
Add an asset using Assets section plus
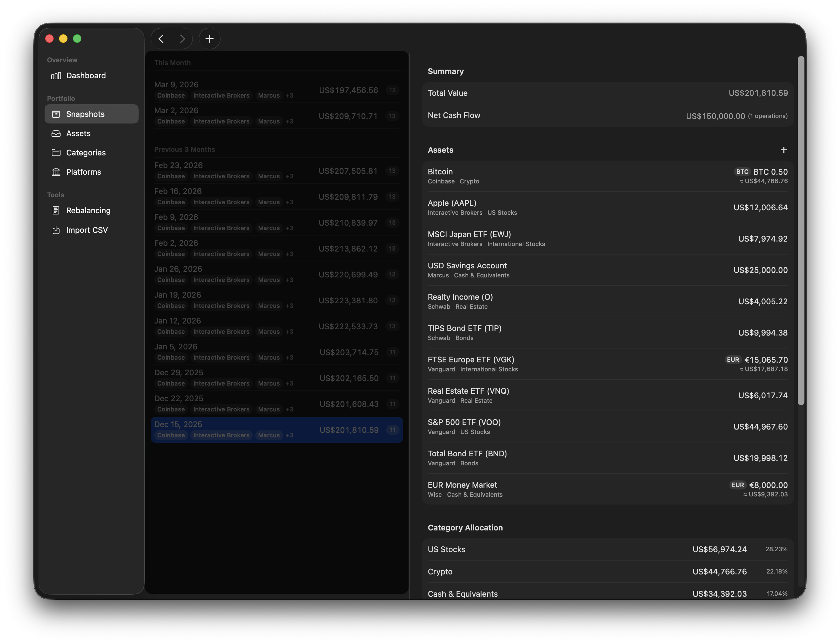click(783, 150)
